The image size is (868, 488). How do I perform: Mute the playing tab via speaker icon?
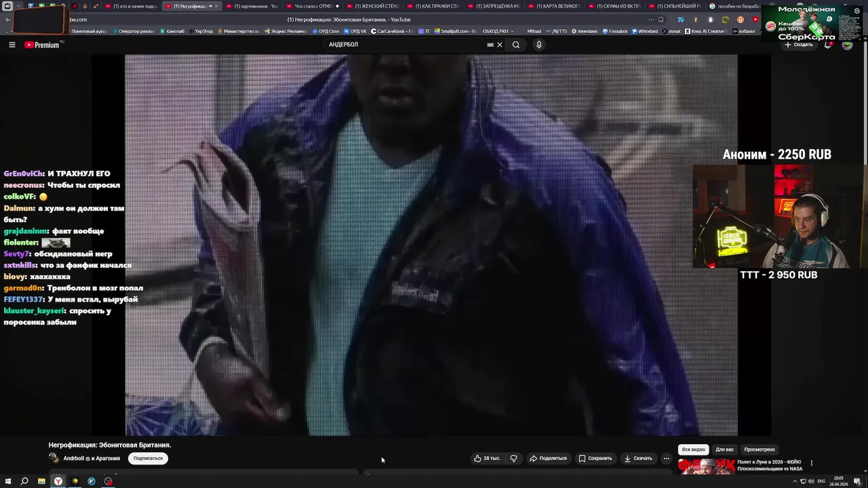point(211,6)
